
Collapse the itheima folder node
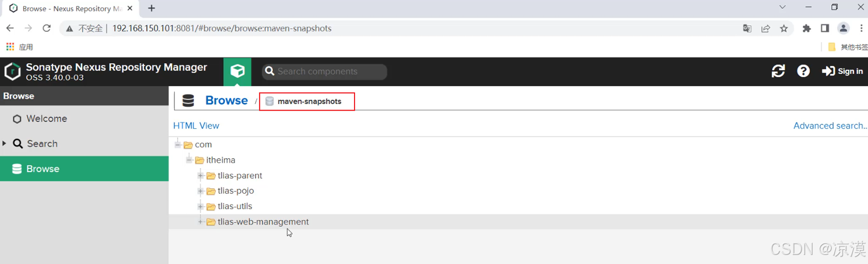point(189,160)
